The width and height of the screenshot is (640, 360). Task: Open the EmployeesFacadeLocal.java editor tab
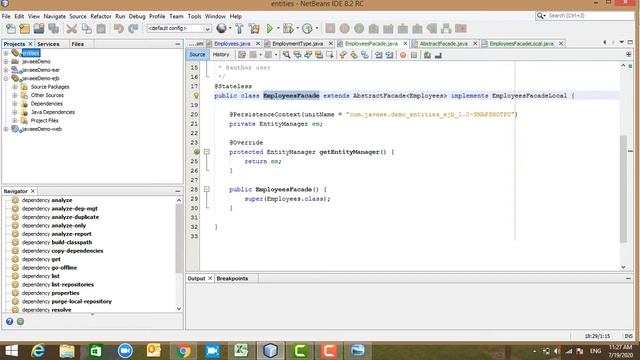click(521, 44)
